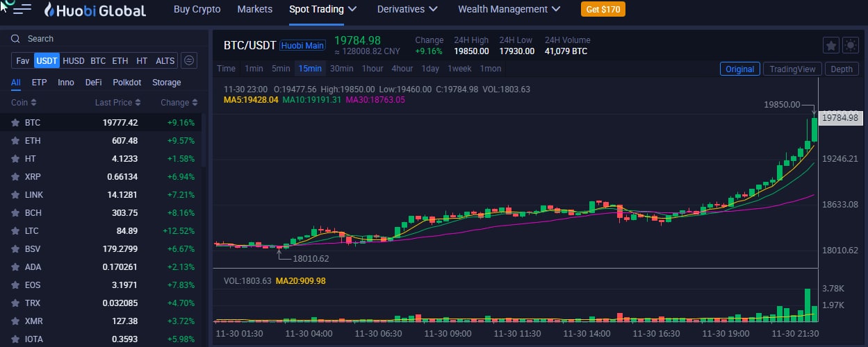This screenshot has height=347, width=868.
Task: Favorite the EOS coin star
Action: [15, 285]
